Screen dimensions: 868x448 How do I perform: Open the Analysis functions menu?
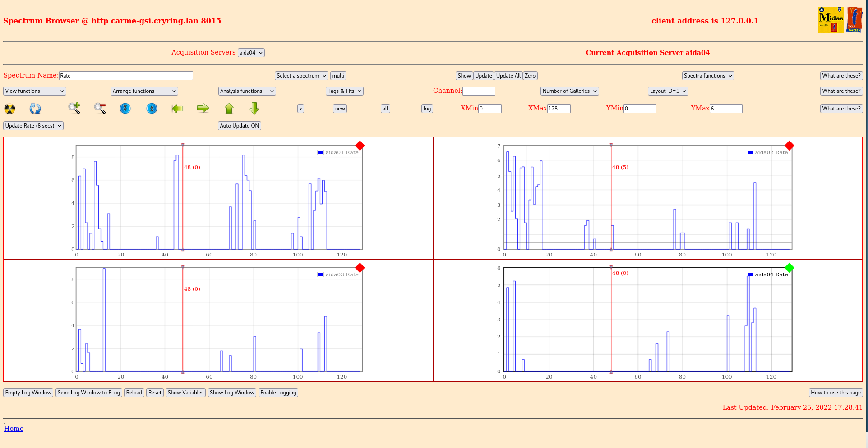pos(247,91)
